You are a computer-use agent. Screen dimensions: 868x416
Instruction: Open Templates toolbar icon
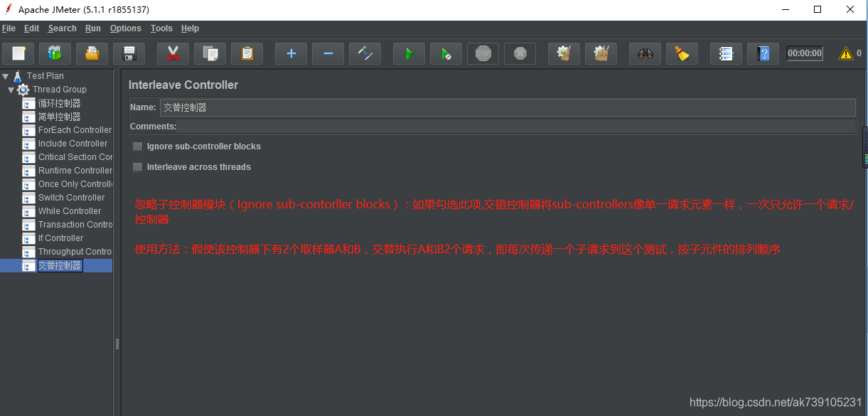[x=55, y=53]
